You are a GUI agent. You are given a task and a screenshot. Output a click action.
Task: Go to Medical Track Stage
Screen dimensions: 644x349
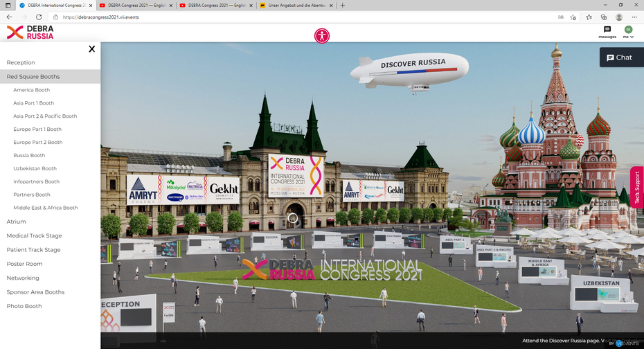[x=34, y=235]
